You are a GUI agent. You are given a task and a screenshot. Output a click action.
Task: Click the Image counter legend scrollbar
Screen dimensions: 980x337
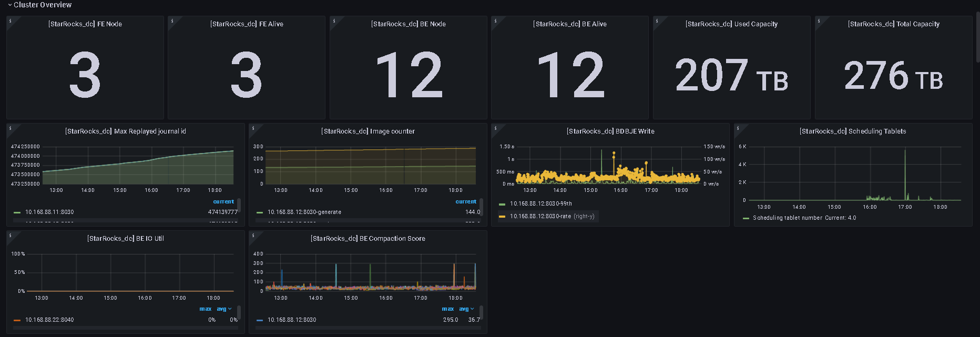pos(481,205)
